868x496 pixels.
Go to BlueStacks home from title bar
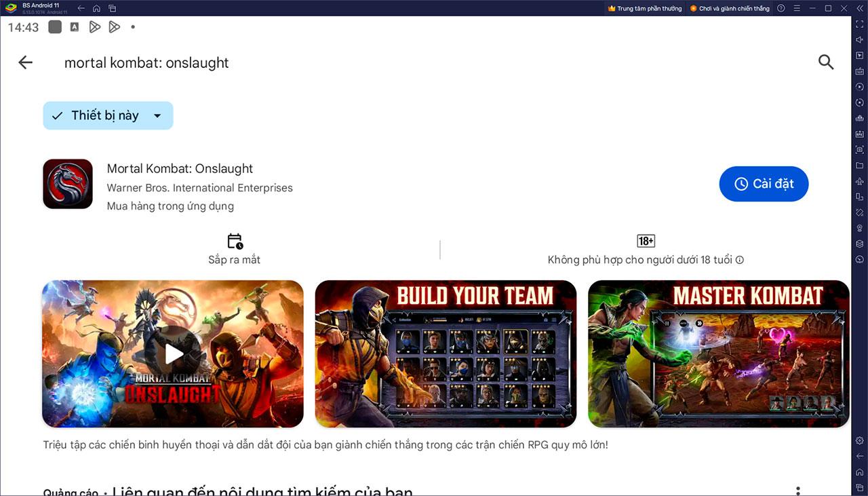pos(97,8)
